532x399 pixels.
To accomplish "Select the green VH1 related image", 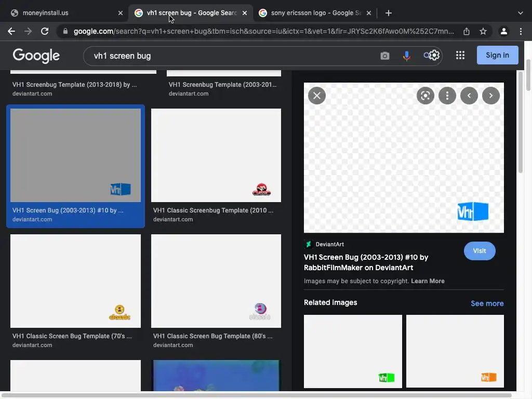I will (353, 351).
